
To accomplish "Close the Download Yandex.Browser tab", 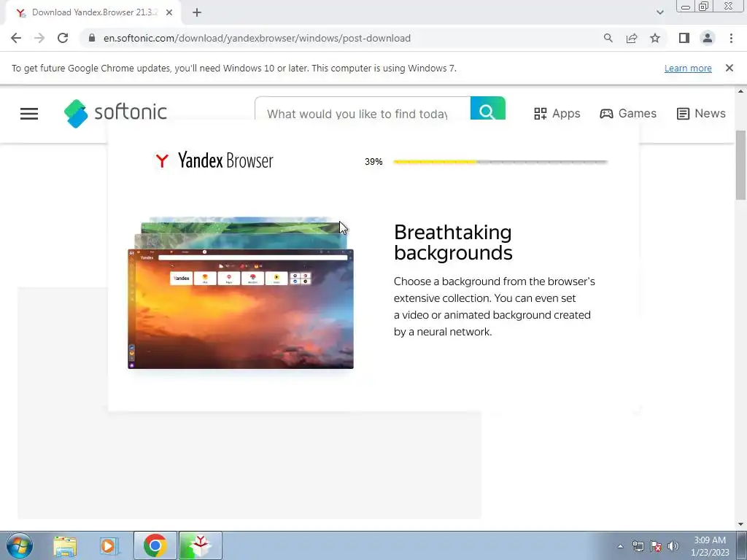I will click(x=169, y=13).
